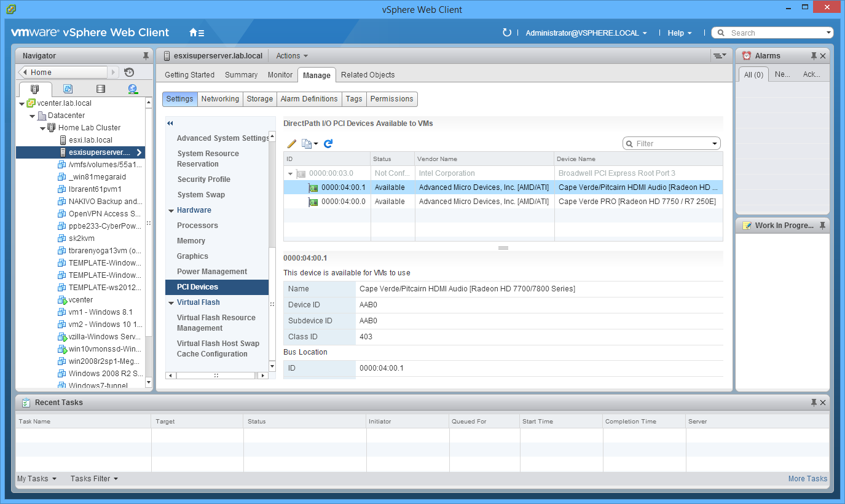Open Security Profile settings
This screenshot has width=845, height=504.
204,179
